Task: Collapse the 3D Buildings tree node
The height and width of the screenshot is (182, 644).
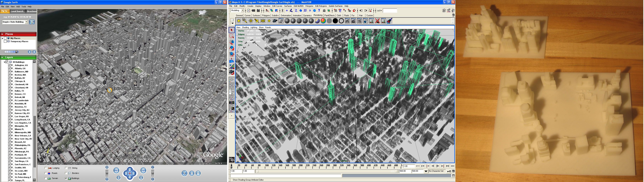Action: coord(4,62)
